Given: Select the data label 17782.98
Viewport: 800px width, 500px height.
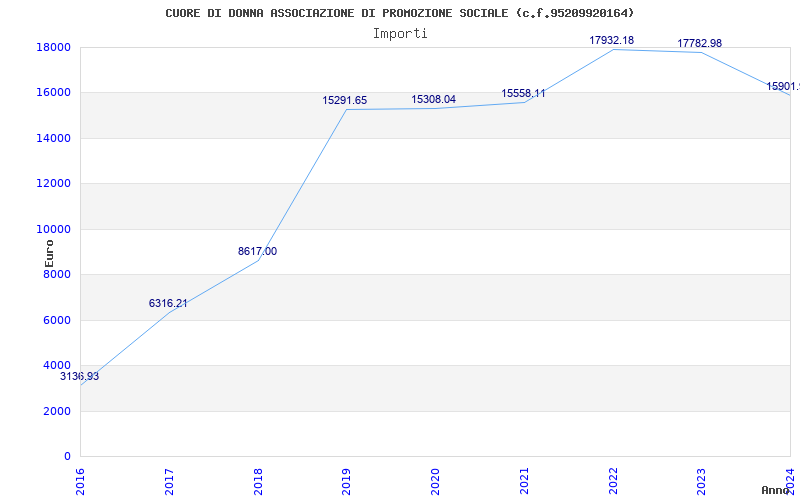Looking at the screenshot, I should [x=699, y=43].
